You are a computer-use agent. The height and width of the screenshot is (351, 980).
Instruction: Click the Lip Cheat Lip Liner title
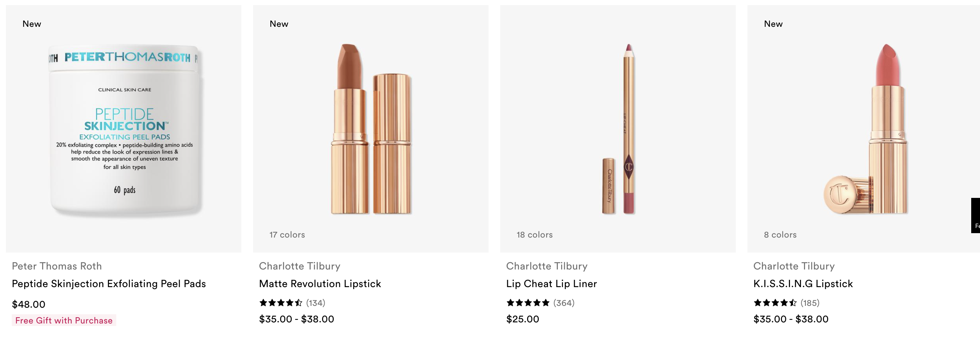[x=552, y=283]
